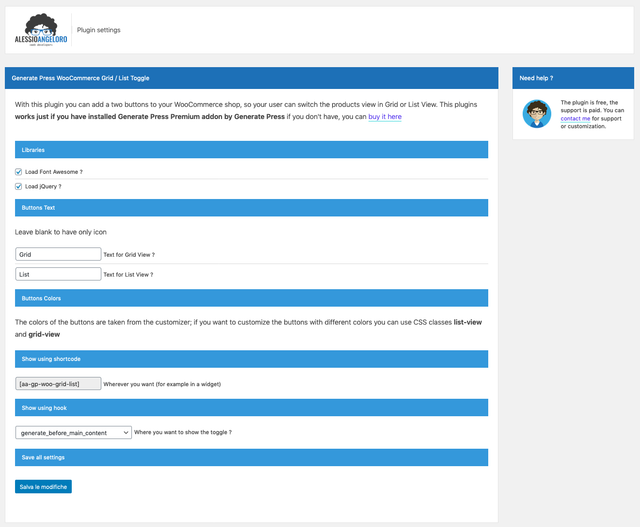640x527 pixels.
Task: Click Wherever you want widget hint text
Action: (162, 384)
